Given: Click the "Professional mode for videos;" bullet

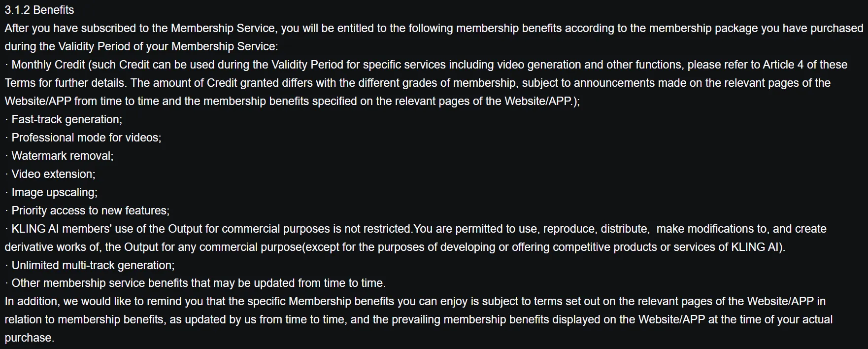Looking at the screenshot, I should [86, 138].
